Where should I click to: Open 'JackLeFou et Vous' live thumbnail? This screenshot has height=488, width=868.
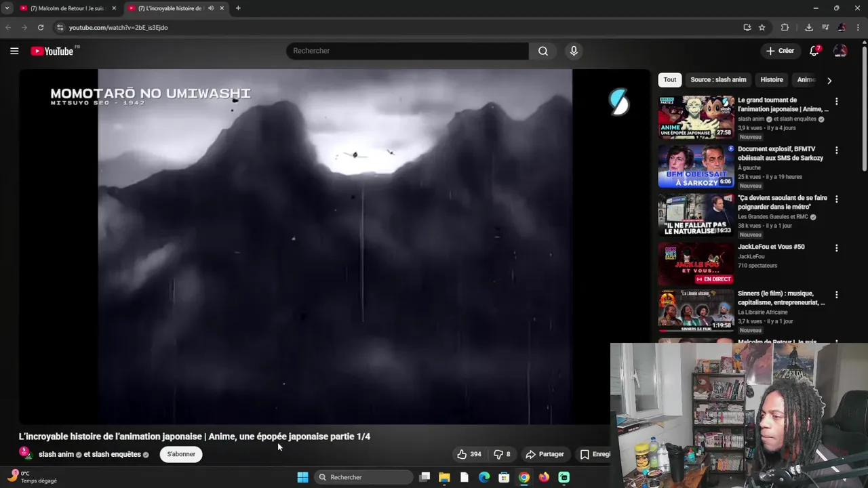tap(696, 264)
